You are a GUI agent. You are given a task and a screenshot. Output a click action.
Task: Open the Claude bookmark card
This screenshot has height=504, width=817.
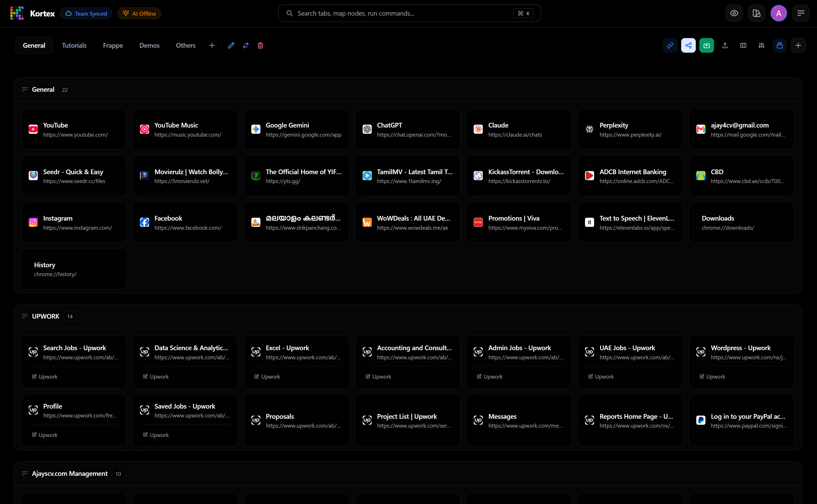519,129
